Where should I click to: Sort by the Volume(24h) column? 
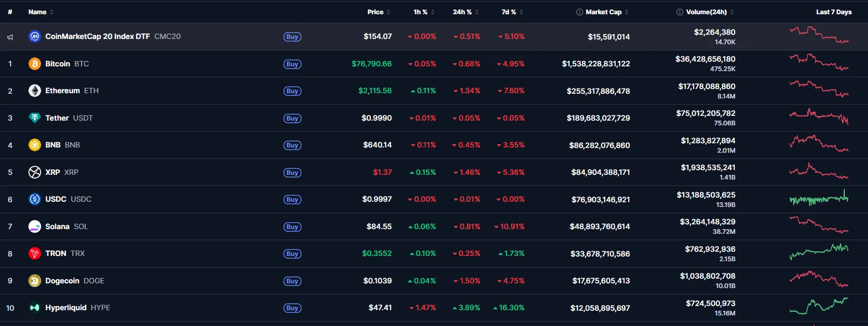tap(710, 12)
